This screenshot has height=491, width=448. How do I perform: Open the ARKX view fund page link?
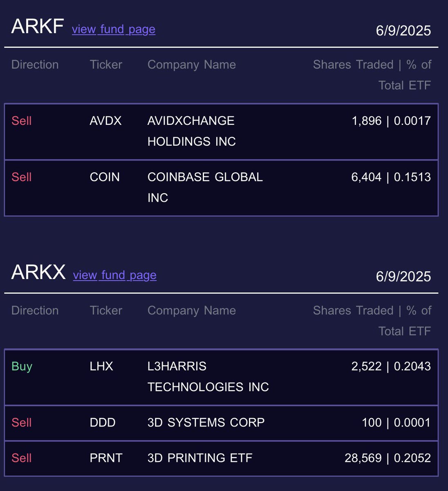point(114,275)
